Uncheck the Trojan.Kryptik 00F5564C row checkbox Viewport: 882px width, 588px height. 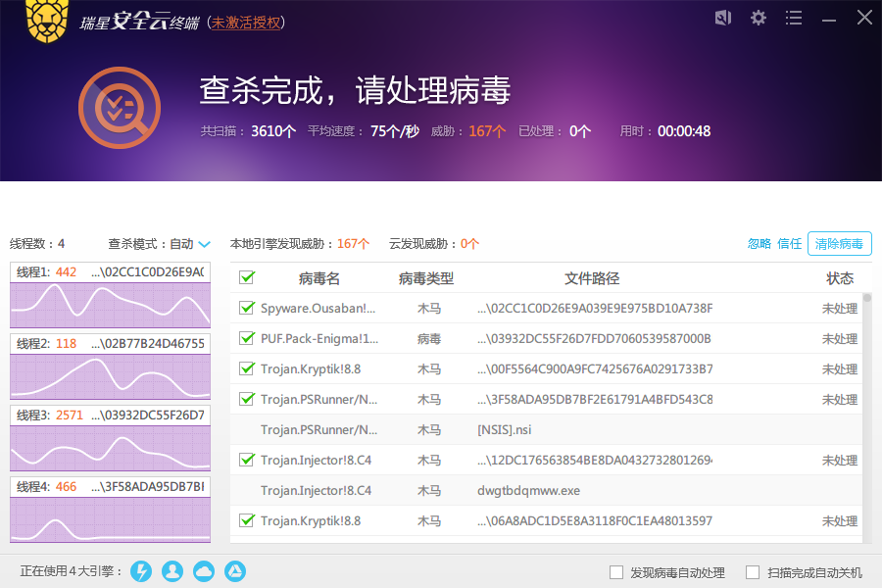(x=247, y=368)
